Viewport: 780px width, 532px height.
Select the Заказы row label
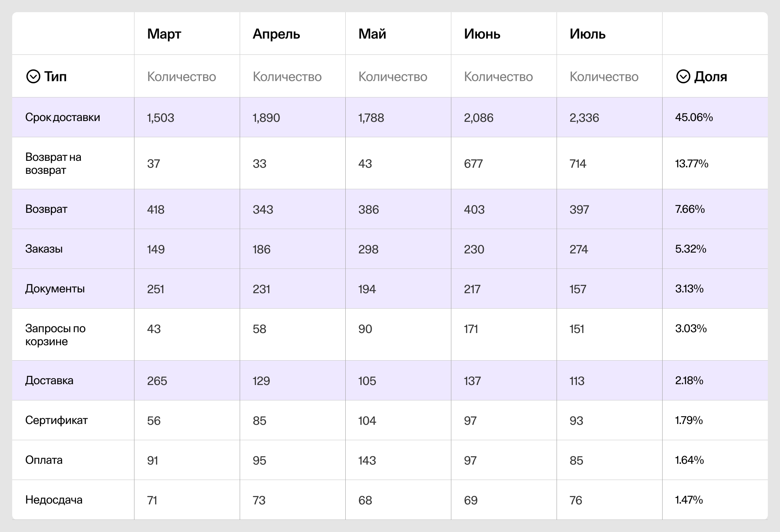pyautogui.click(x=44, y=249)
